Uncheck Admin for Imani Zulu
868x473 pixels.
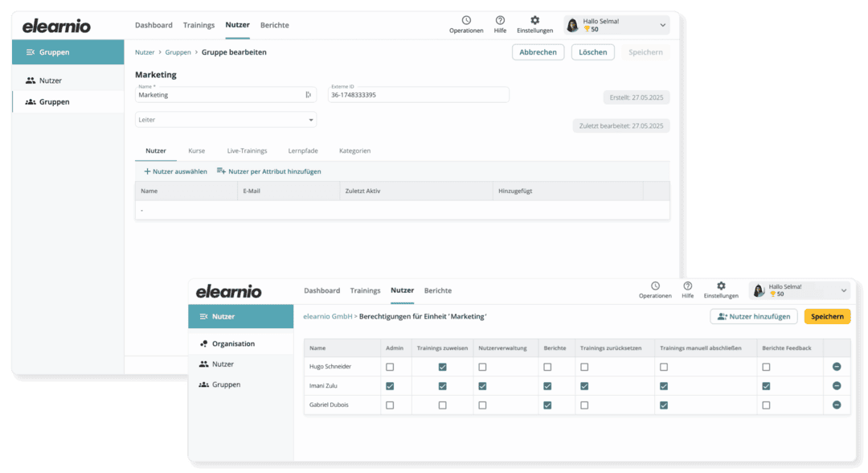tap(390, 386)
